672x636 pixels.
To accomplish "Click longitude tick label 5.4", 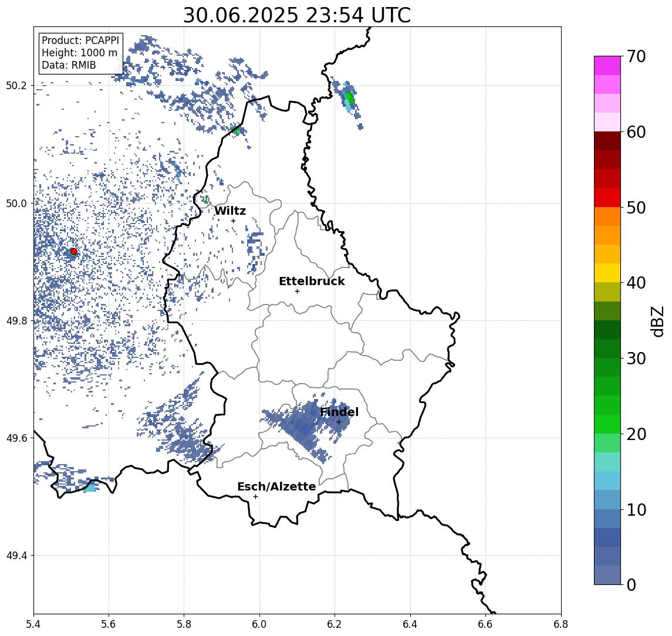I will (x=33, y=624).
